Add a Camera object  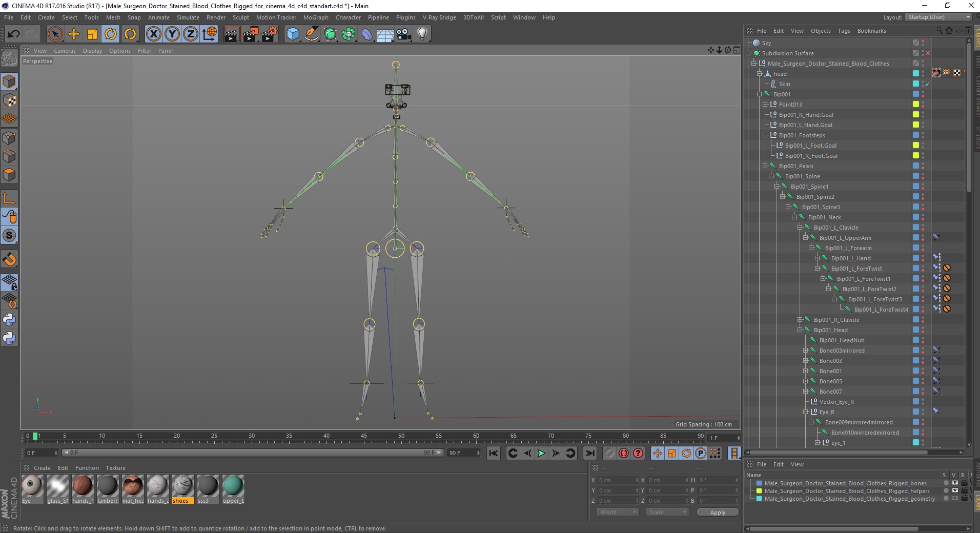tap(404, 34)
